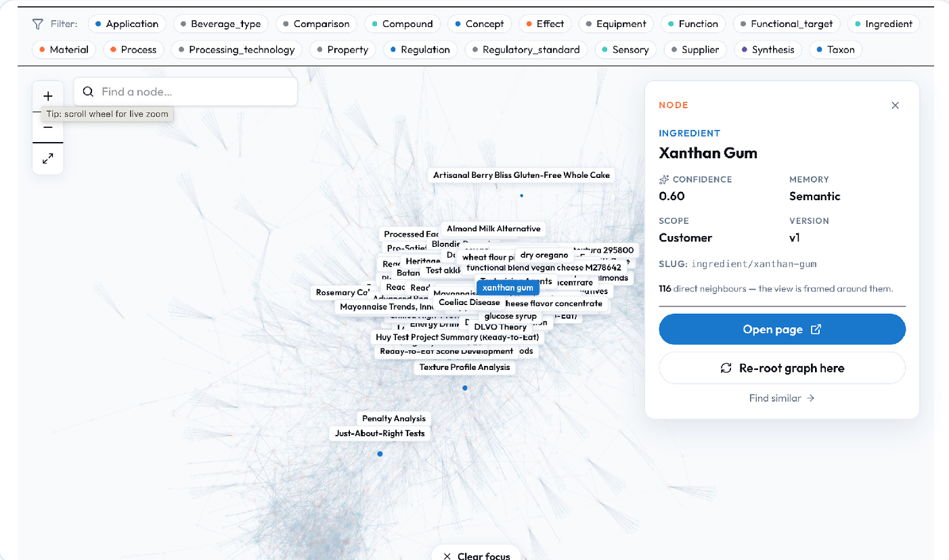949x560 pixels.
Task: Toggle the Sensory filter chip
Action: 625,49
